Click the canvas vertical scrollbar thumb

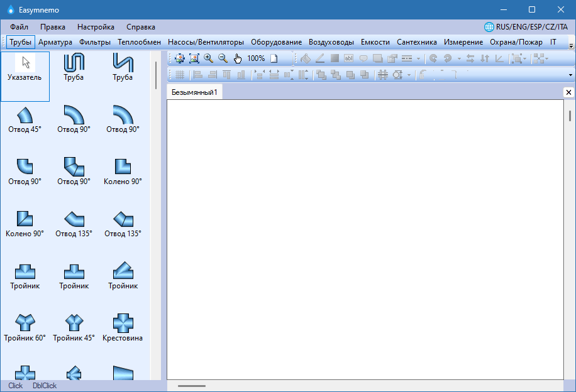point(570,116)
